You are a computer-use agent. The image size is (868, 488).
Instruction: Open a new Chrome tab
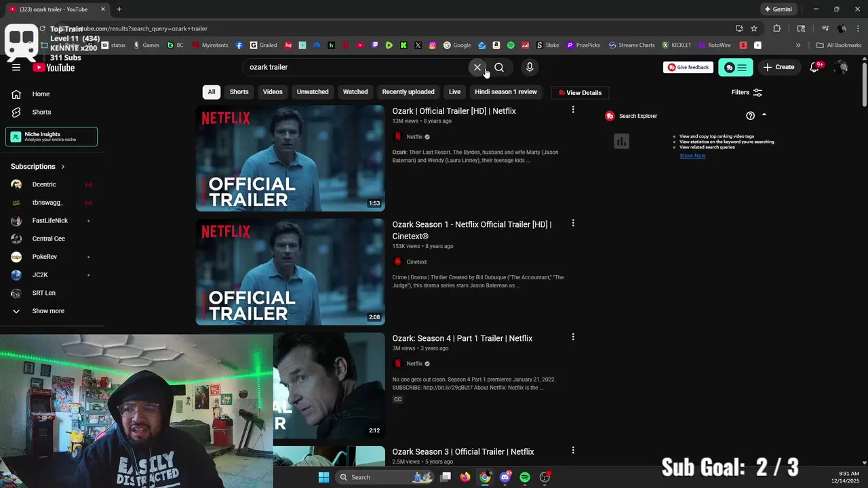[119, 9]
